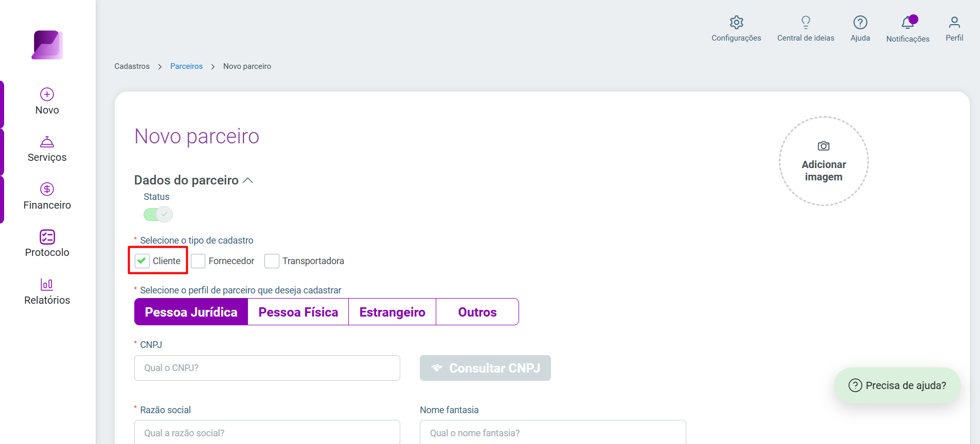Image resolution: width=980 pixels, height=444 pixels.
Task: Check the Transportadora checkbox
Action: [x=272, y=261]
